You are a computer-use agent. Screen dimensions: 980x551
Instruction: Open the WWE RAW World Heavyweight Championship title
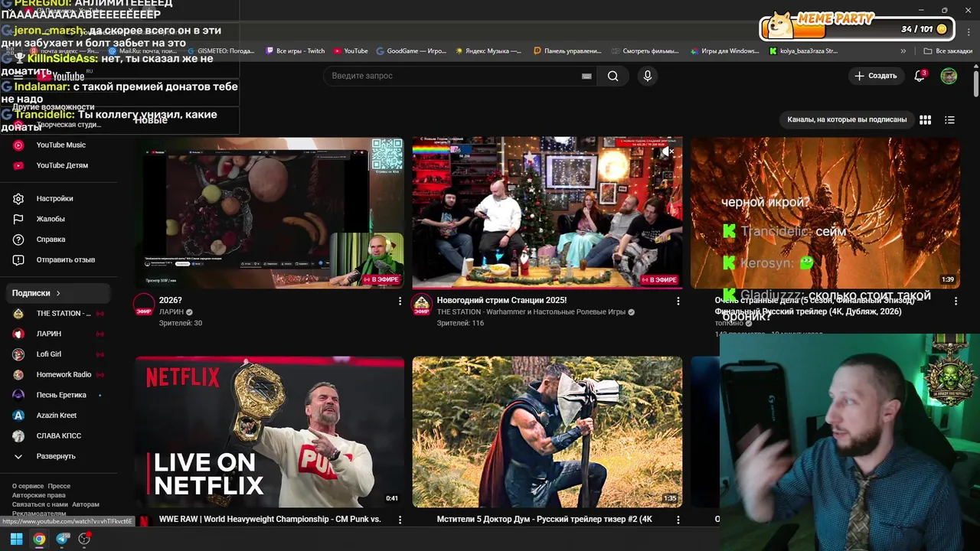[x=269, y=519]
